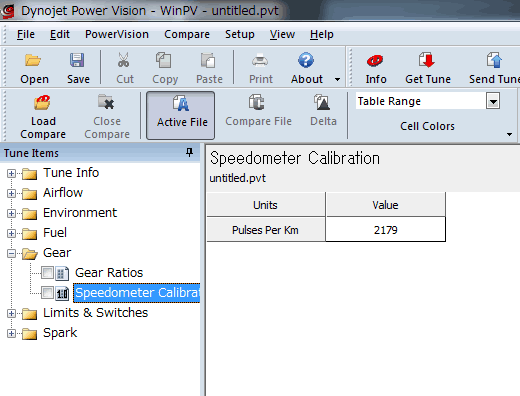This screenshot has height=396, width=520.
Task: Click the untitled.pvt file name text
Action: 238,178
